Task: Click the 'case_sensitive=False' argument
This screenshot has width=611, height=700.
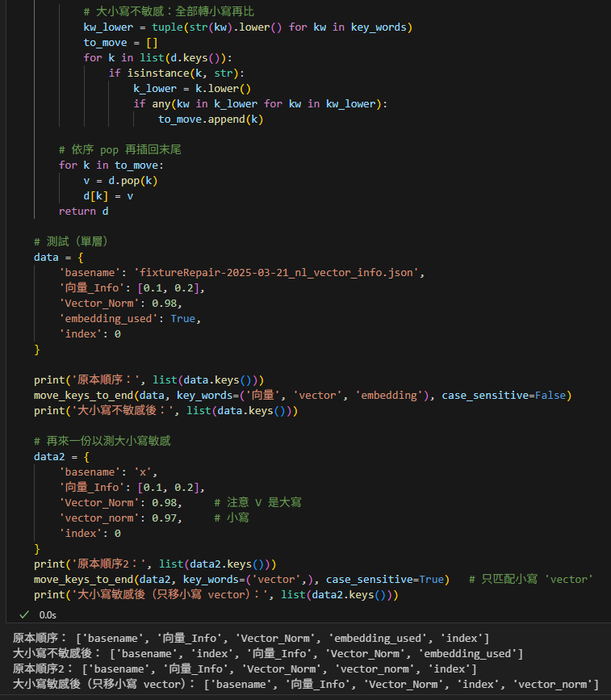Action: click(504, 396)
